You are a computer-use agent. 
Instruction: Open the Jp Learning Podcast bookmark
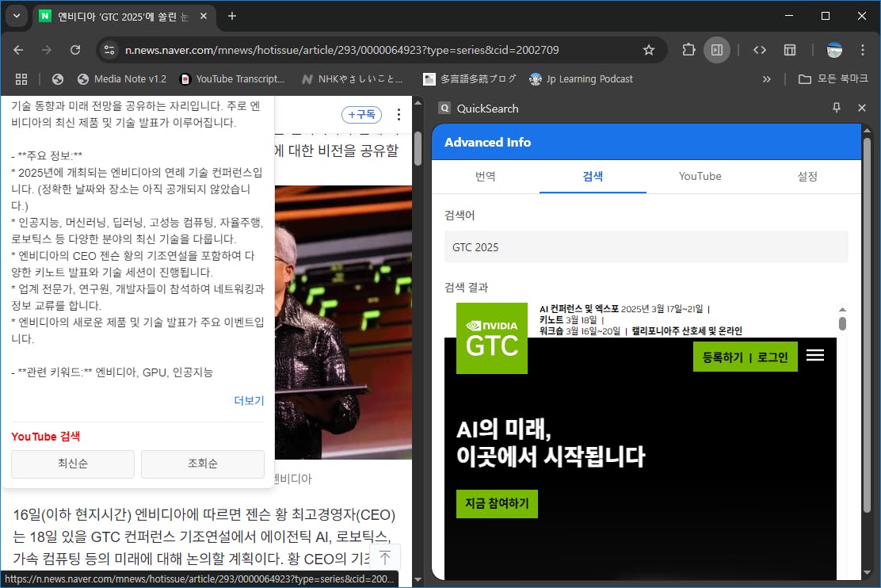[581, 79]
